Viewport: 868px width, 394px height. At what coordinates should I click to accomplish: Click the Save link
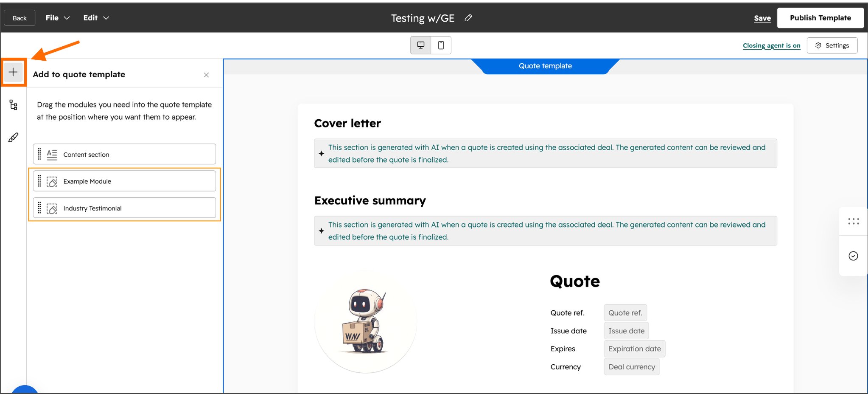pyautogui.click(x=762, y=18)
